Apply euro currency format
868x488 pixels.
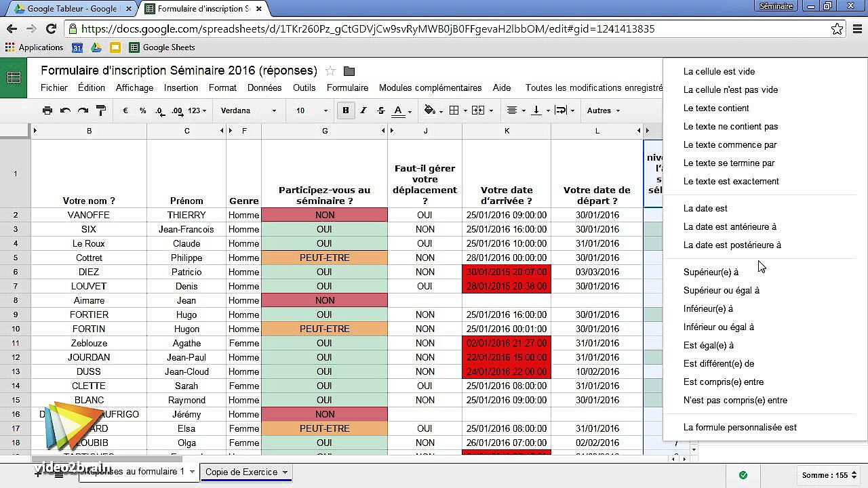click(125, 110)
